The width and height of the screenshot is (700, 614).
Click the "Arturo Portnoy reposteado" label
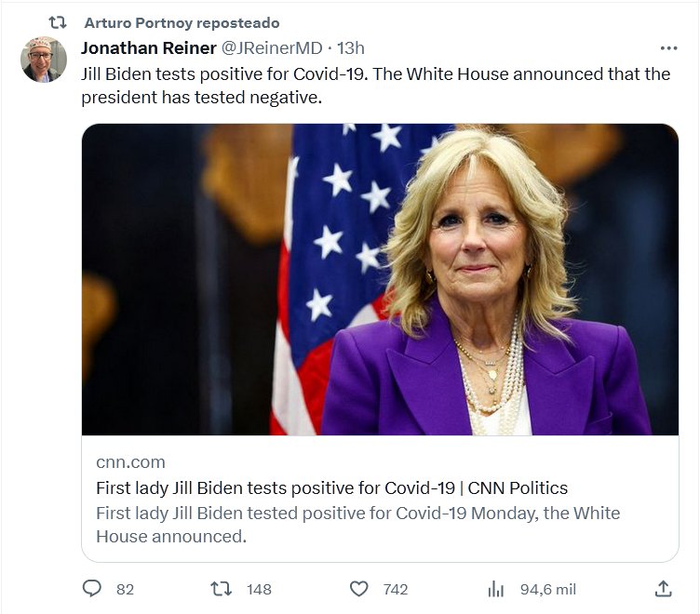(182, 22)
